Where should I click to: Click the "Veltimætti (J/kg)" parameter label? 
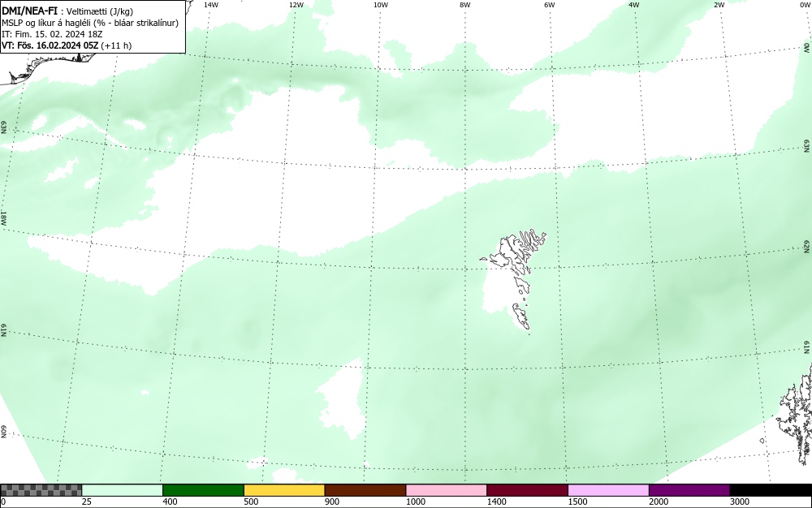pyautogui.click(x=100, y=11)
